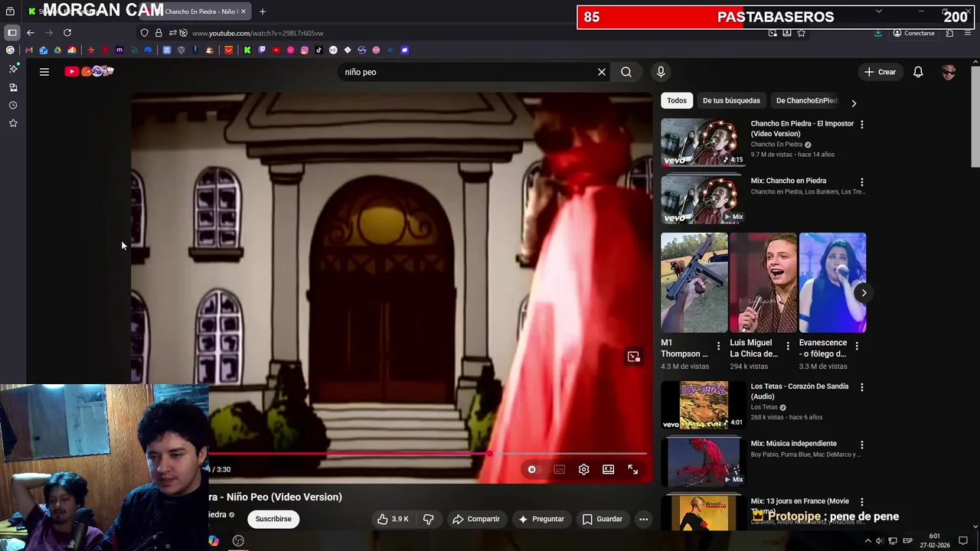Switch to theater mode
Viewport: 980px width, 551px height.
tap(609, 469)
